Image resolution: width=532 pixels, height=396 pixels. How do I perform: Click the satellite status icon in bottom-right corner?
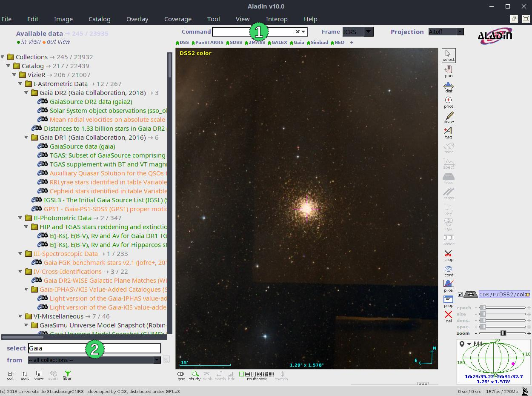click(525, 391)
